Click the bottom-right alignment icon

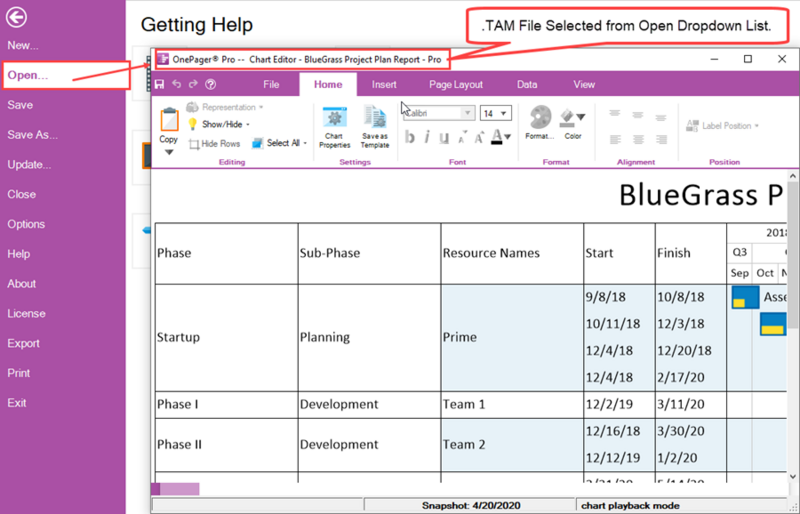[x=662, y=139]
